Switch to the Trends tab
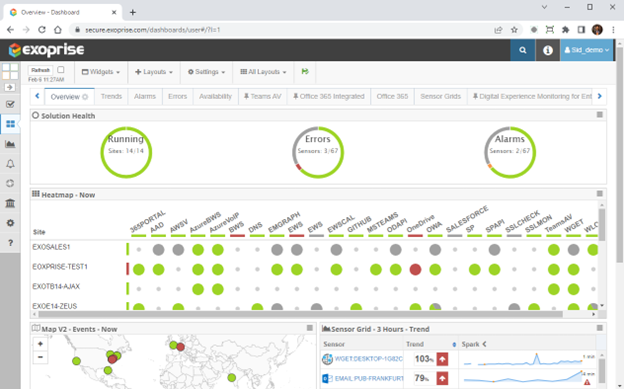624x389 pixels. pyautogui.click(x=111, y=96)
